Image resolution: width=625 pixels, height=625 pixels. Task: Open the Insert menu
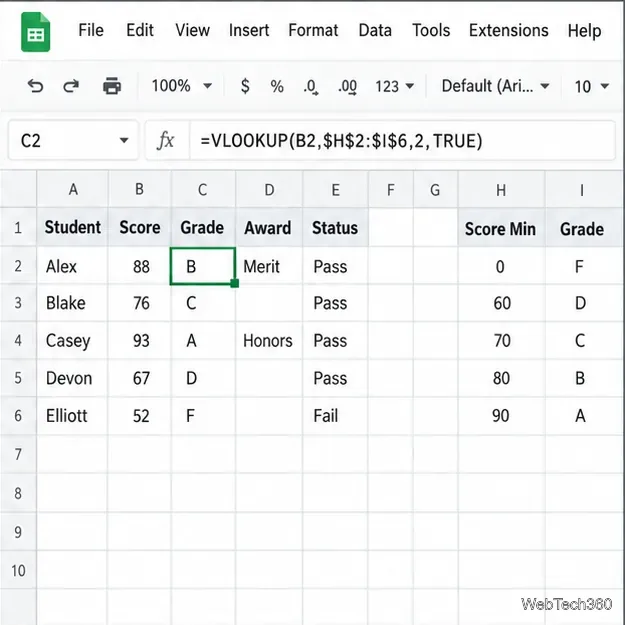(x=249, y=30)
